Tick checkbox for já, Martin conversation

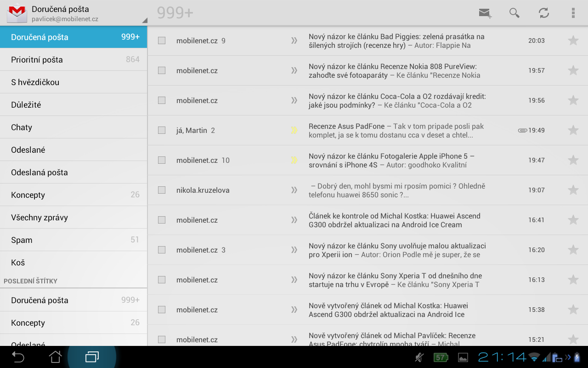click(x=162, y=130)
